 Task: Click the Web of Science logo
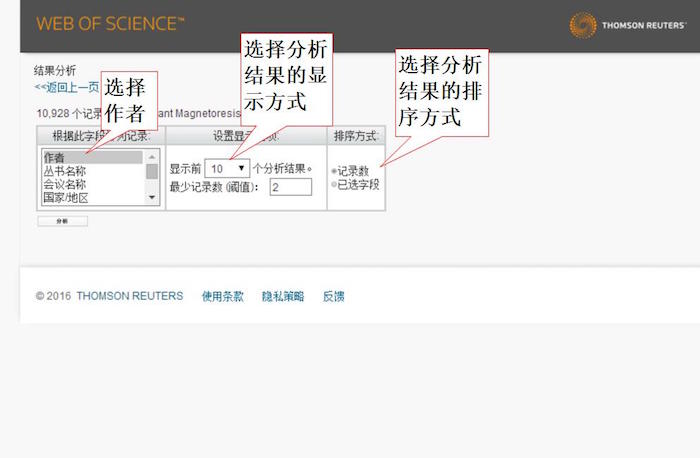pos(110,24)
